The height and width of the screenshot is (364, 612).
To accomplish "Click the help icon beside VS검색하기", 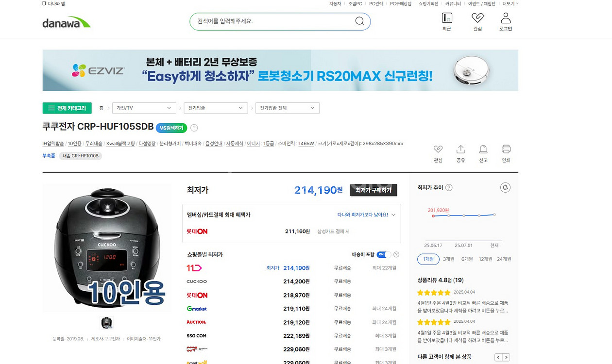I will (194, 128).
